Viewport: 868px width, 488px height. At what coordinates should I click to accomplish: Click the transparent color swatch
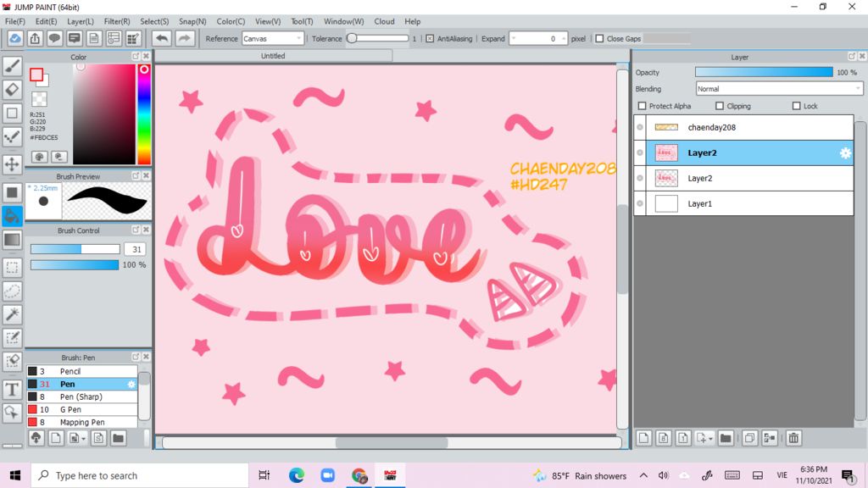click(x=39, y=100)
